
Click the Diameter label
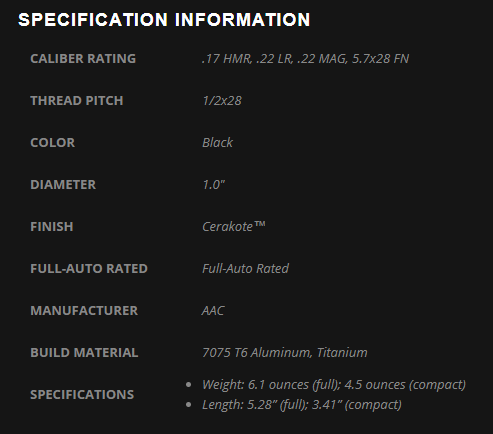tap(63, 185)
